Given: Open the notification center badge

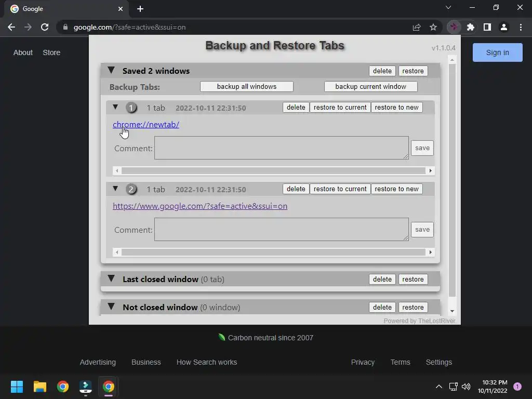Looking at the screenshot, I should [517, 387].
